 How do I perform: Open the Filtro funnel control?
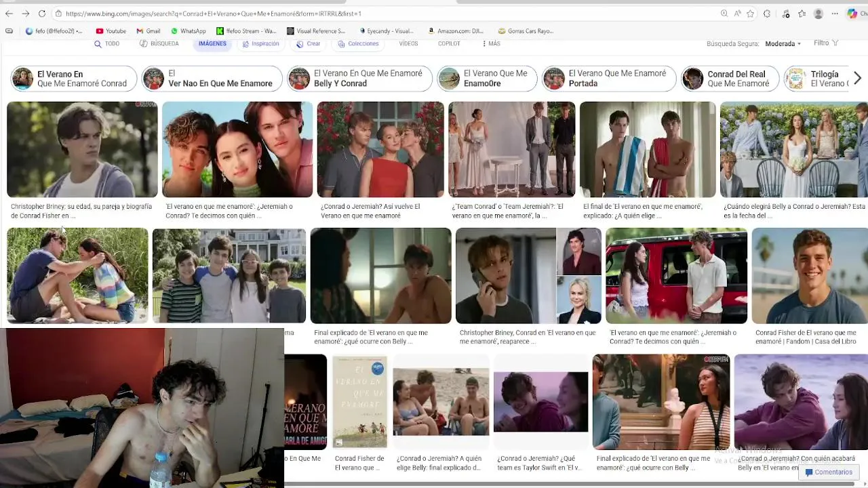[827, 43]
